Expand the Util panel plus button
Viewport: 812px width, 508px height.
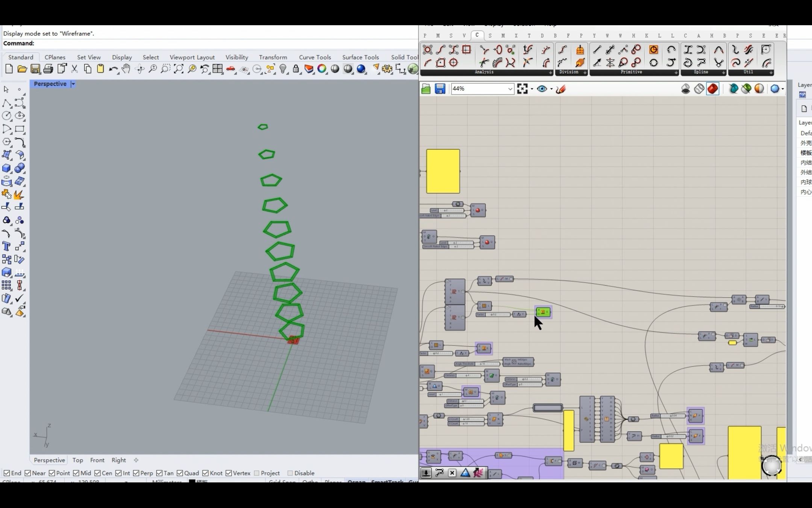click(x=771, y=72)
